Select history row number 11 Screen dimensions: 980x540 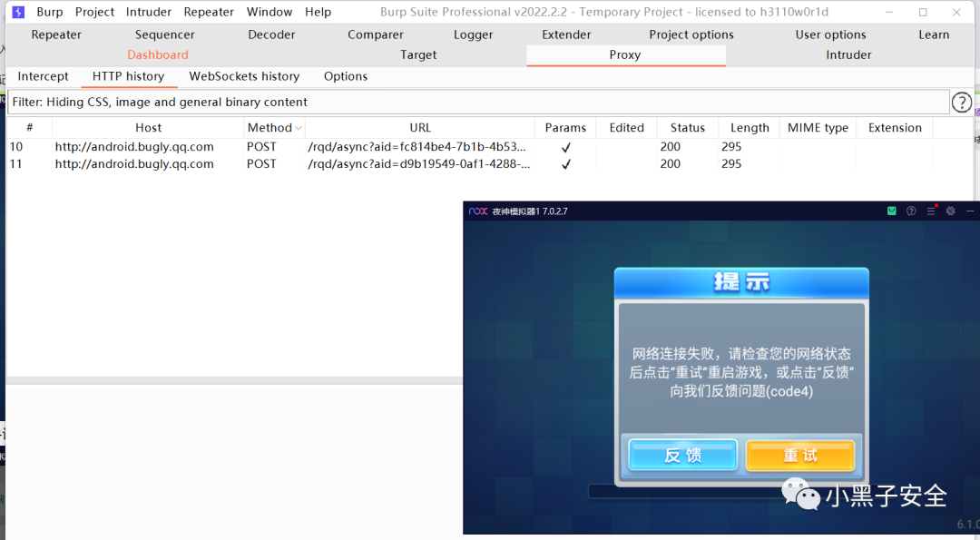click(x=470, y=163)
